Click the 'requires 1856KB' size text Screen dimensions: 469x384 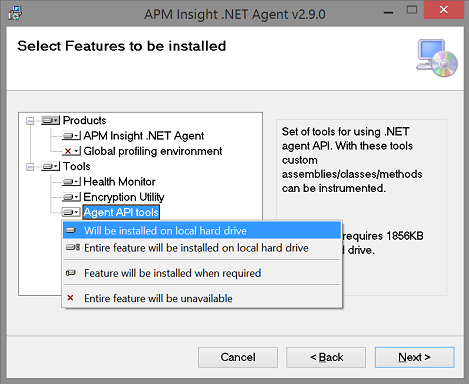[383, 236]
